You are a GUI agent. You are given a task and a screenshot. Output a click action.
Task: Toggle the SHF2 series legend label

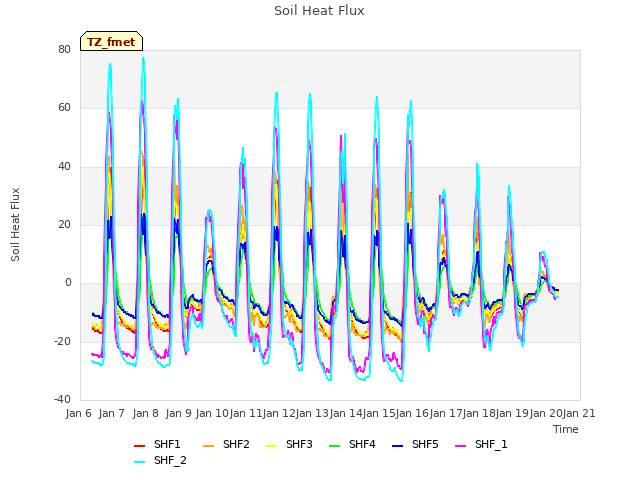coord(236,444)
